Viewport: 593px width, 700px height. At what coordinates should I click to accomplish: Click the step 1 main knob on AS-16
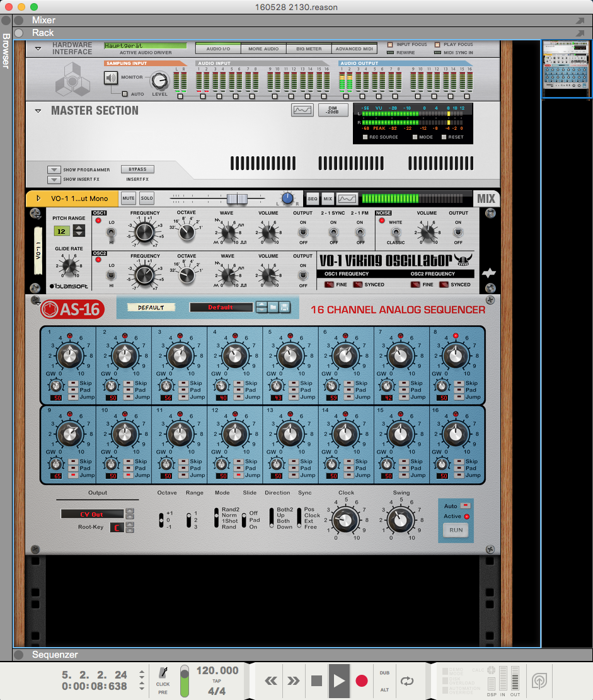point(70,356)
